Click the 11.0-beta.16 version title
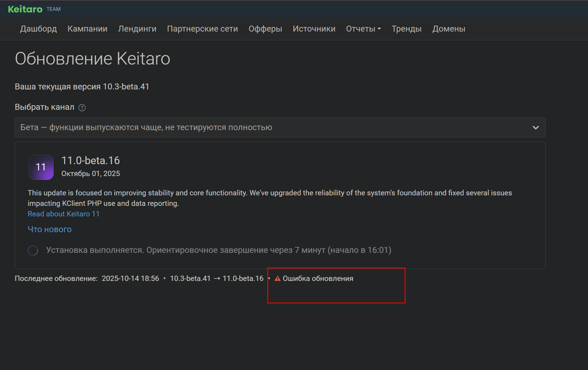Image resolution: width=588 pixels, height=370 pixels. [90, 160]
